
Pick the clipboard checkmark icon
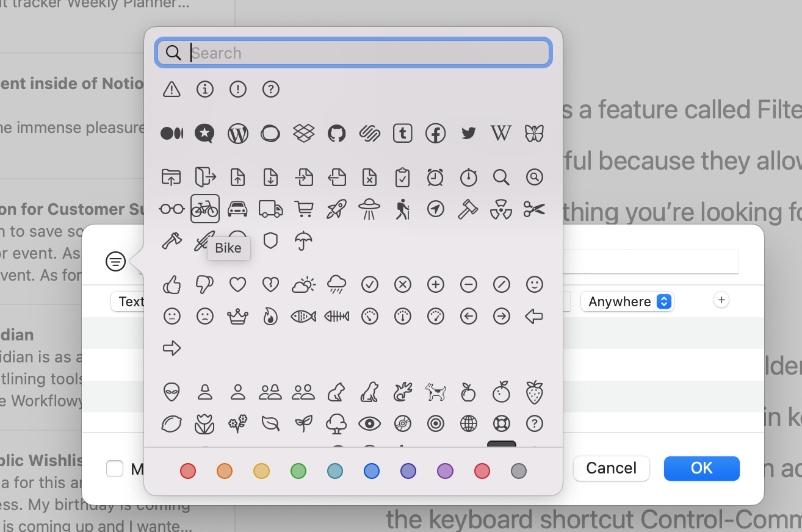402,178
